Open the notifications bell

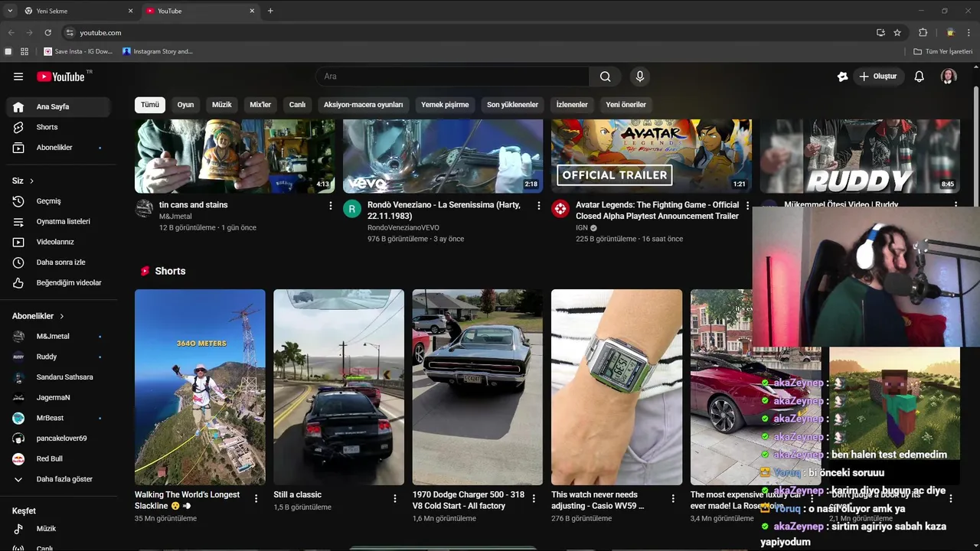(x=920, y=77)
